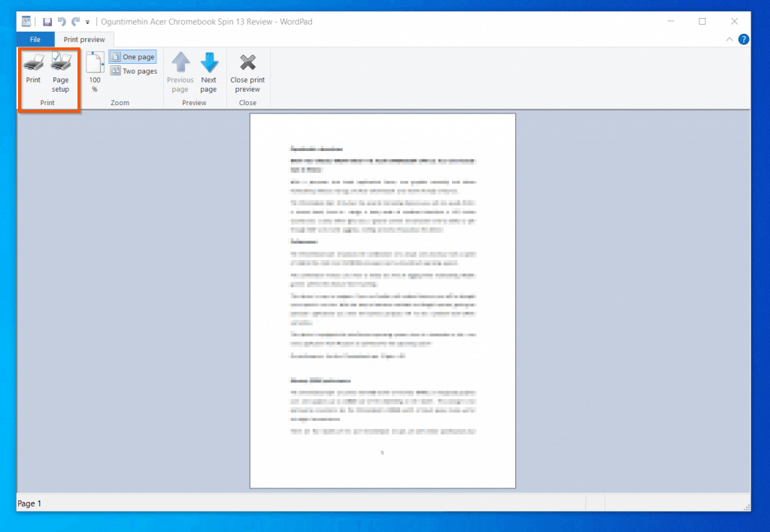Open Page setup dialog
This screenshot has height=532, width=770.
coord(61,71)
